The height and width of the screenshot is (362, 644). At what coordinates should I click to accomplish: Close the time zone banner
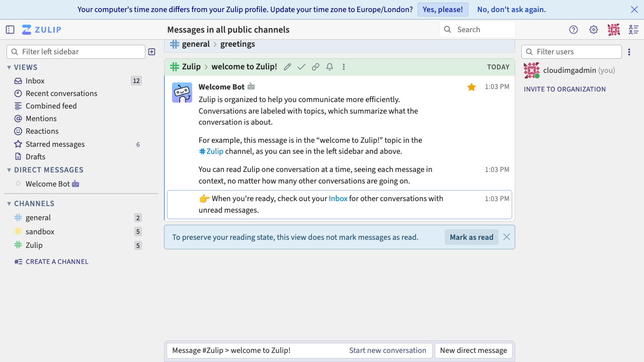(x=634, y=10)
